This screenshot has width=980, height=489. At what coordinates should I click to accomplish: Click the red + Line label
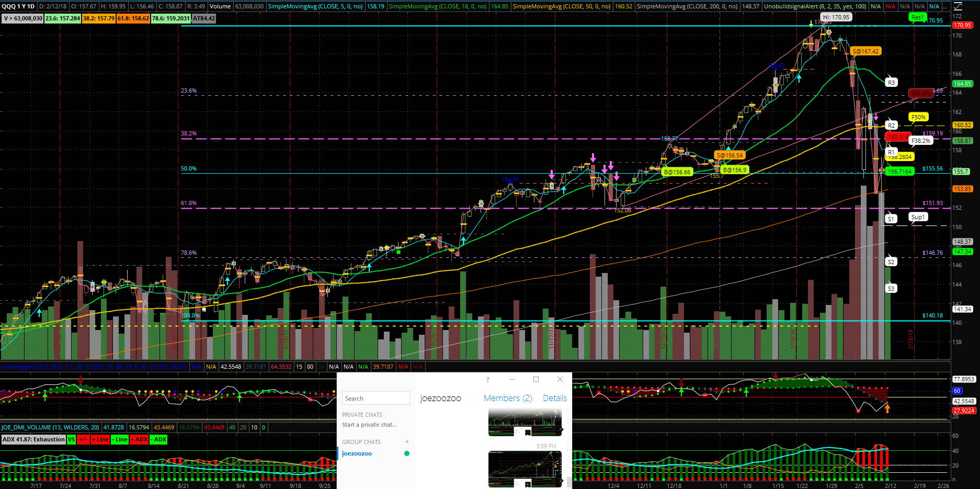100,439
